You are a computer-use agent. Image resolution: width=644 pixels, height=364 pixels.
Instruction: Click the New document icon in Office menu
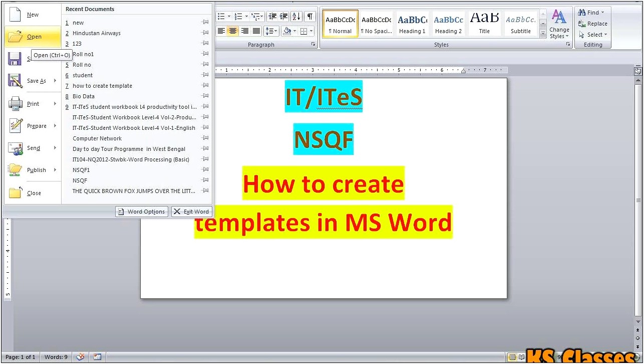tap(15, 14)
